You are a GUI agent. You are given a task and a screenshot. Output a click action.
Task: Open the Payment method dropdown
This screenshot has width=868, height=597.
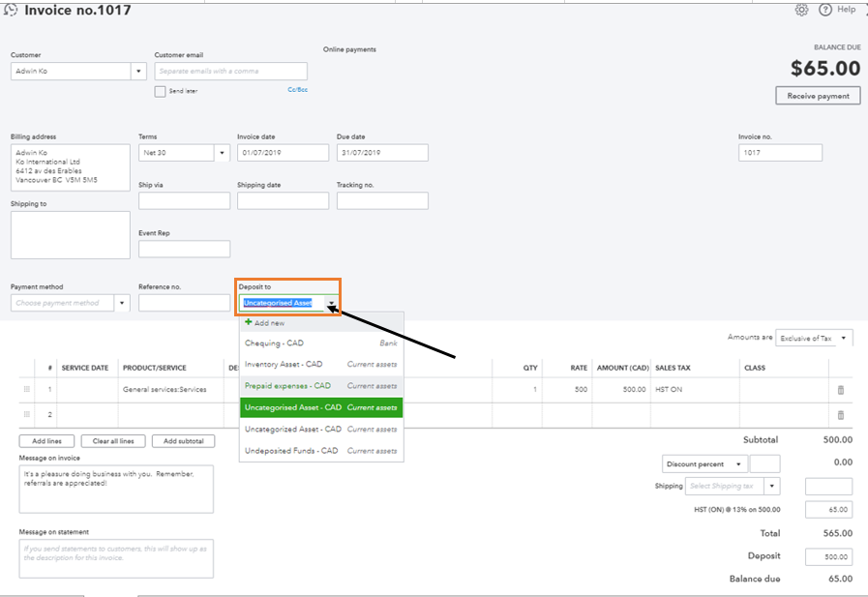[122, 303]
